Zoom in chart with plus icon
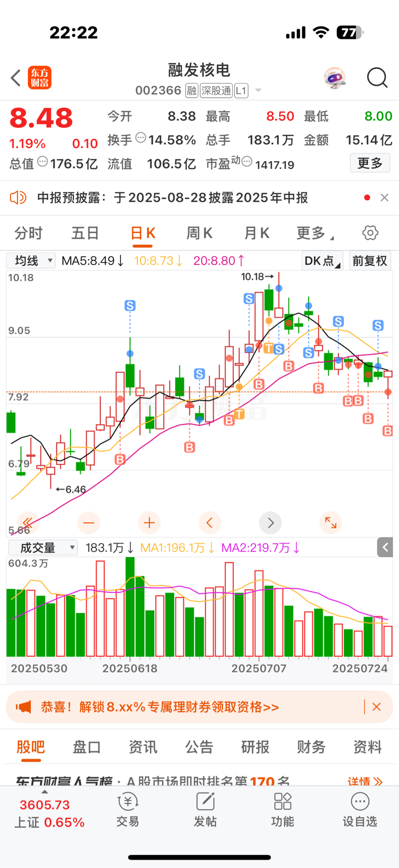Image resolution: width=399 pixels, height=868 pixels. tap(149, 522)
